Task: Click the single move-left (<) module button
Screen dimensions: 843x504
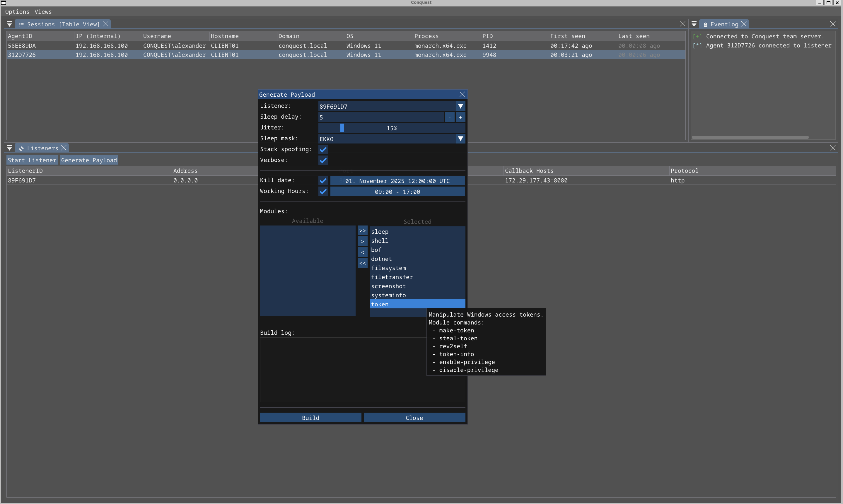Action: (362, 252)
